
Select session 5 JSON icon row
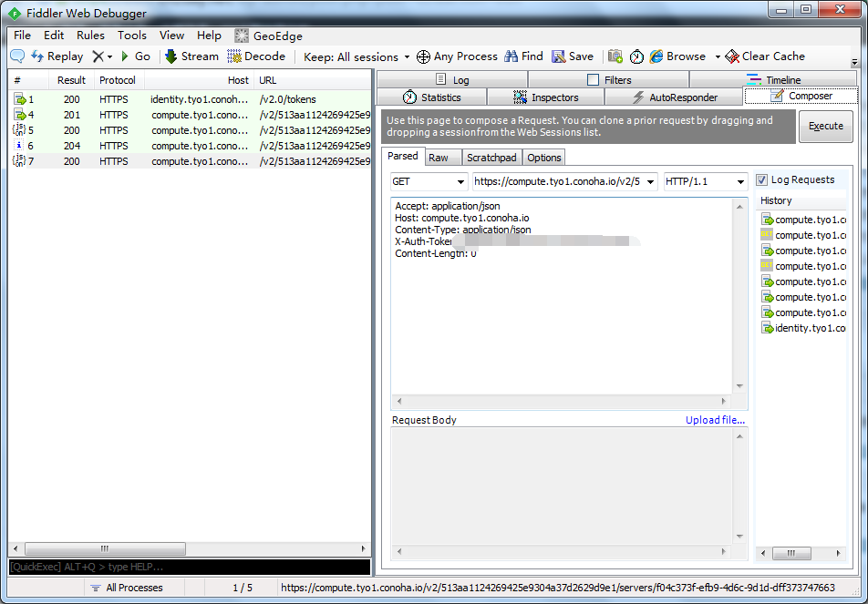[190, 130]
